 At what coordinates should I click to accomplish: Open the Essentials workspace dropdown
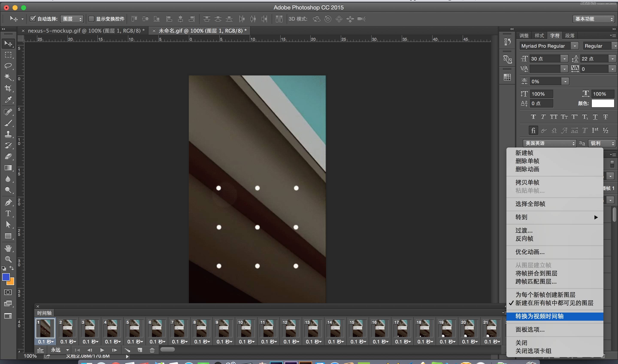point(594,19)
